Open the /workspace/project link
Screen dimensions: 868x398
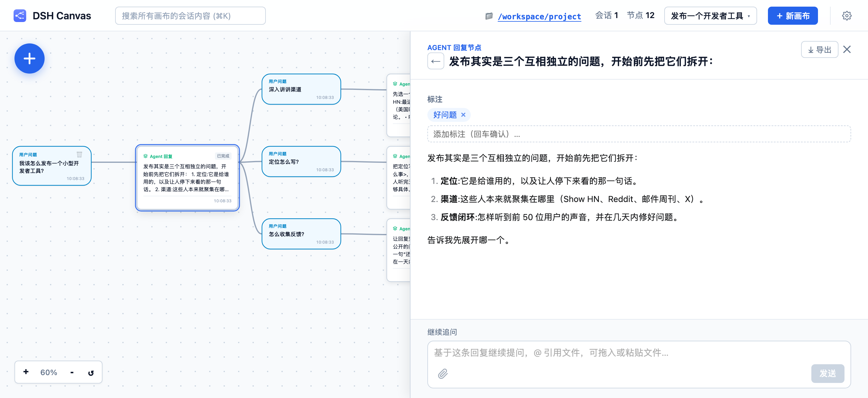tap(539, 16)
